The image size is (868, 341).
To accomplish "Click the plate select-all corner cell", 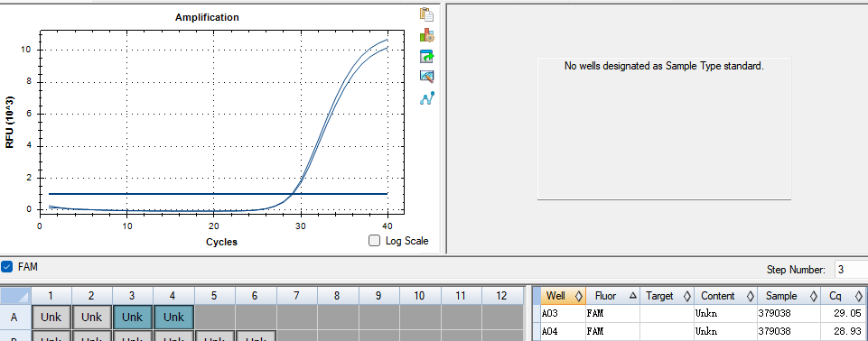I will click(x=15, y=296).
